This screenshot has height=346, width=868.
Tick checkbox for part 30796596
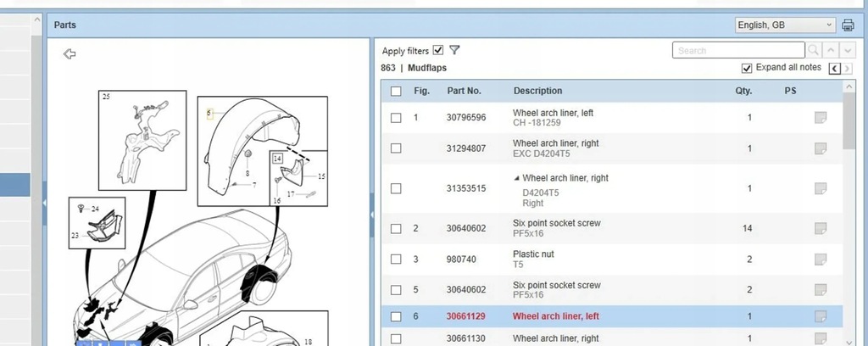[396, 117]
